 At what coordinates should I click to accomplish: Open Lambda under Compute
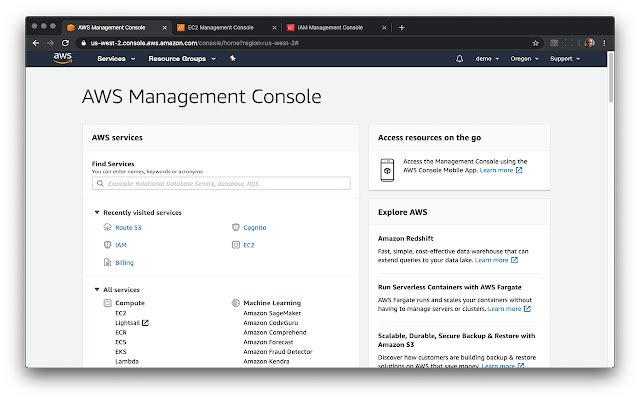(x=127, y=361)
